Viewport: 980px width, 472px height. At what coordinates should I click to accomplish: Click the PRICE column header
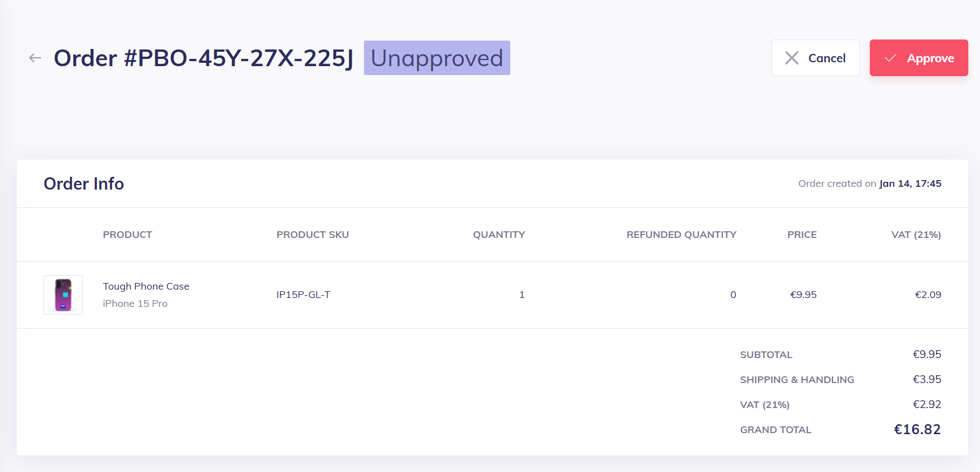coord(802,235)
